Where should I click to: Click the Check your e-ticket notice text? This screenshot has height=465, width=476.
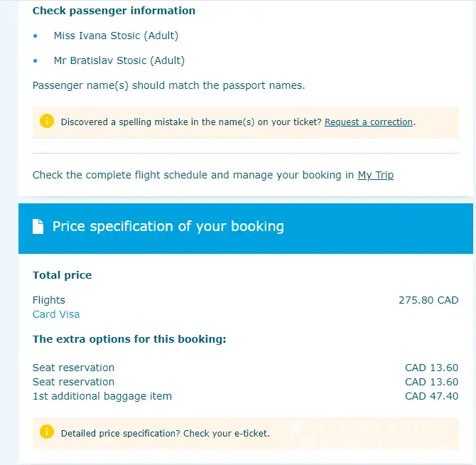point(165,432)
